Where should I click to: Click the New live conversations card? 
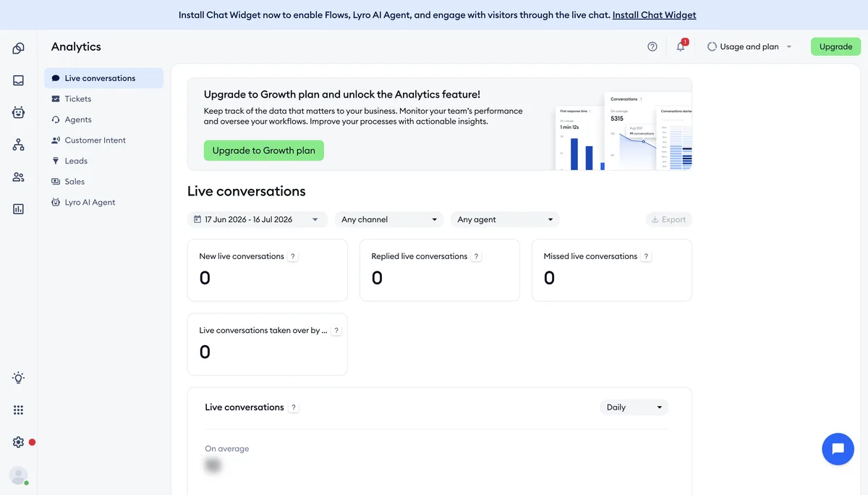268,270
